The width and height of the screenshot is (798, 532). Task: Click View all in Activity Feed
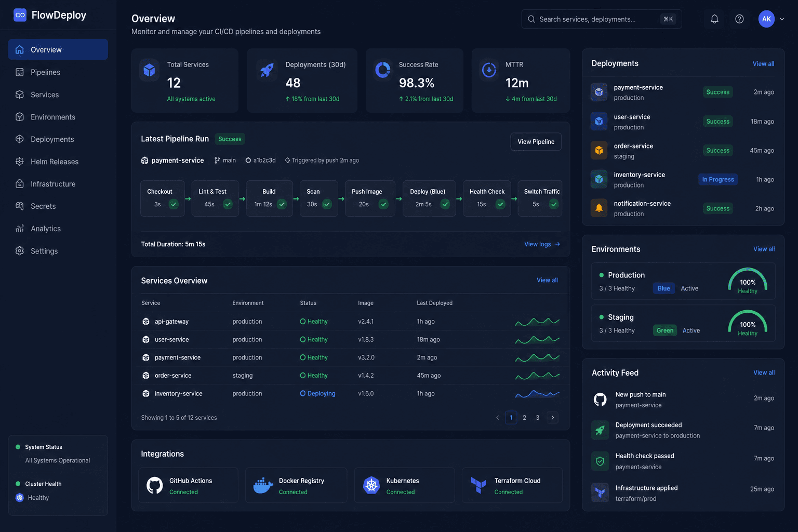tap(764, 373)
